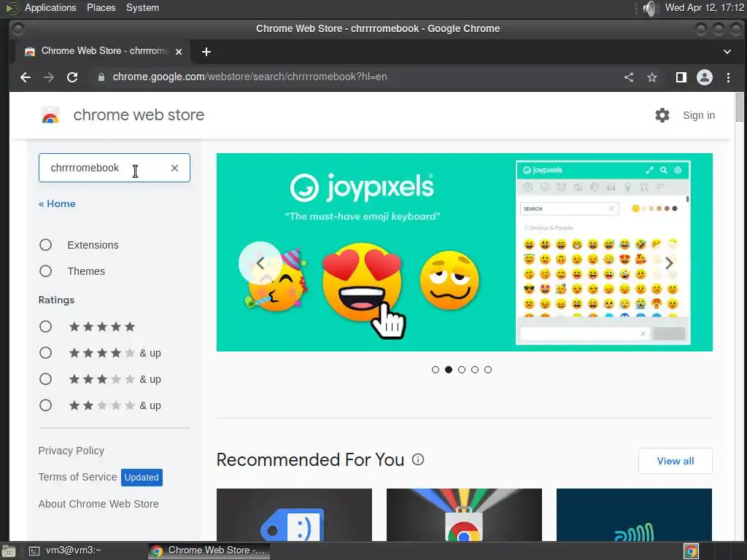Clear the search box with the X
This screenshot has height=560, width=747.
175,168
